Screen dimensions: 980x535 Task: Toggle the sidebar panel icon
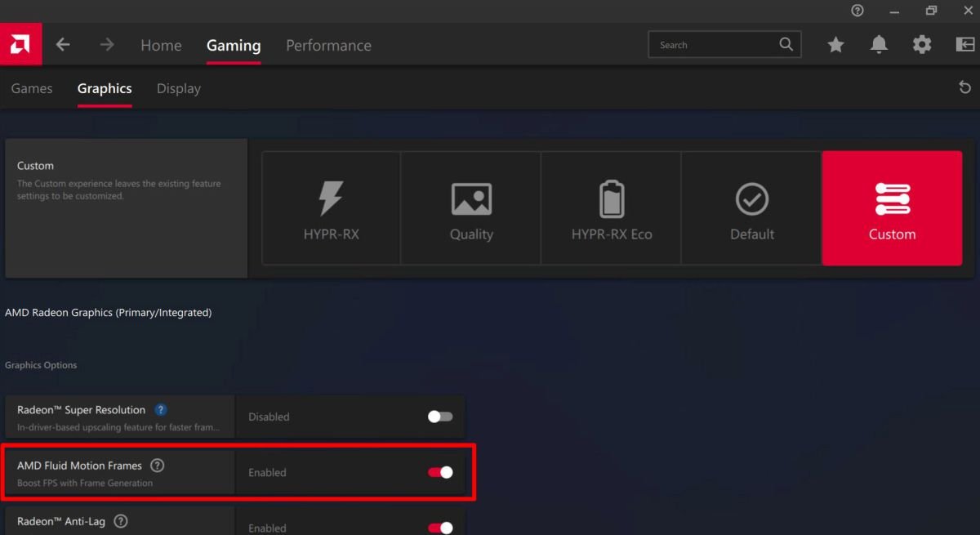coord(964,45)
